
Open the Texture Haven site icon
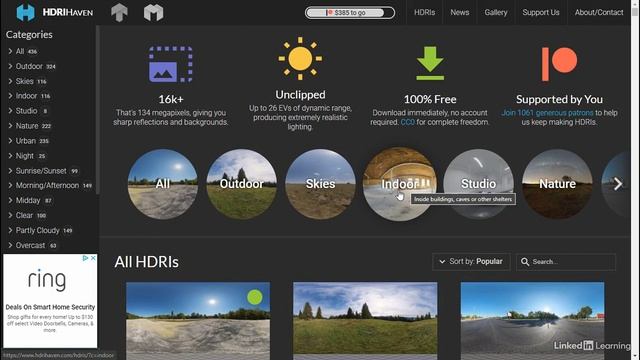click(119, 13)
